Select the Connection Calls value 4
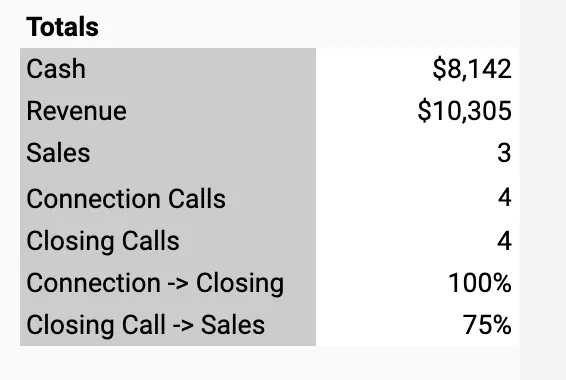The width and height of the screenshot is (566, 380). coord(504,198)
